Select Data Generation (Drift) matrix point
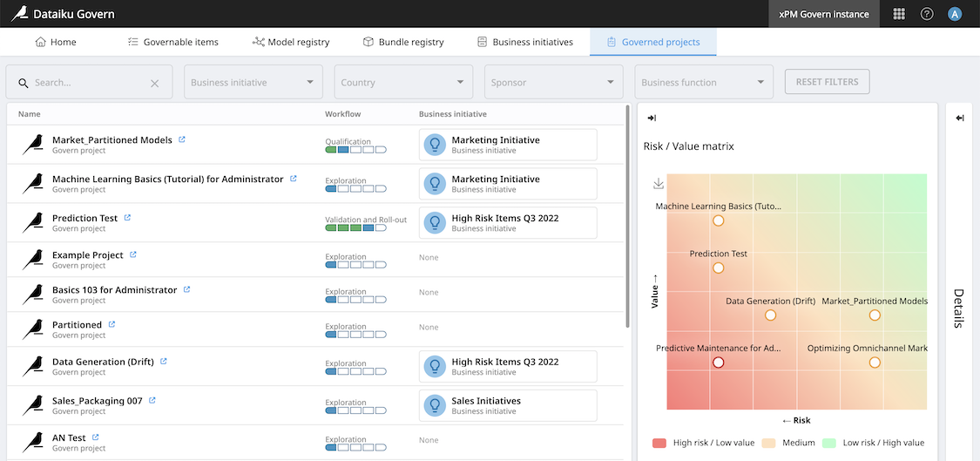 click(x=770, y=315)
